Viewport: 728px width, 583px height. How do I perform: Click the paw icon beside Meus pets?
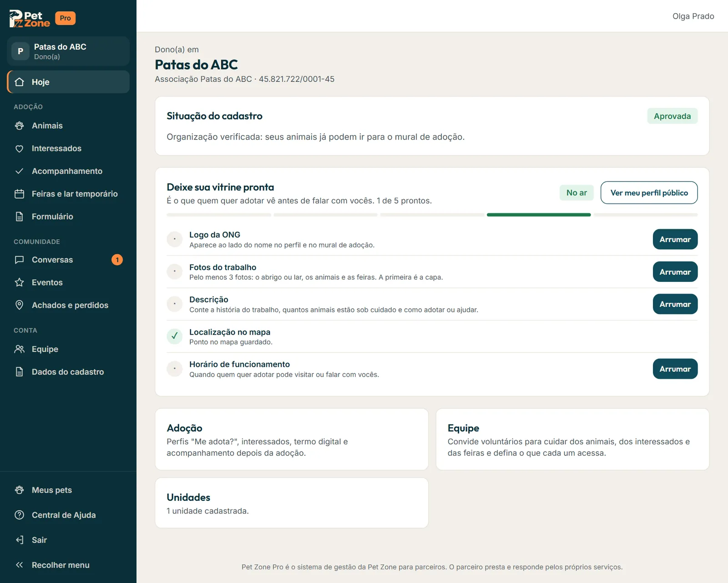pos(19,490)
